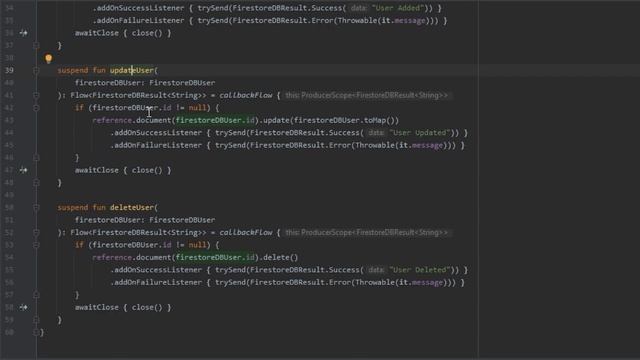Click the .delete() call on line 54

pos(280,257)
